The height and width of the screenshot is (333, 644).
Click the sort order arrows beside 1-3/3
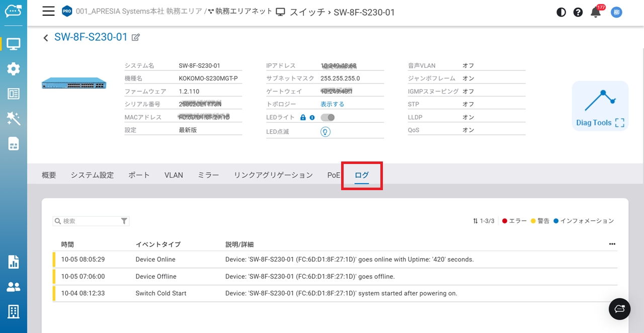[x=475, y=221]
